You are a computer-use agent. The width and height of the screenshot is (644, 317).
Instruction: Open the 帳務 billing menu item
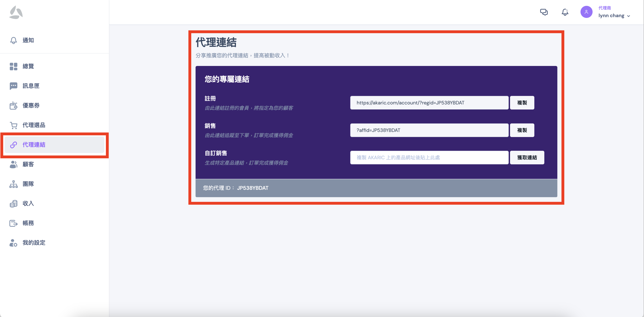(x=28, y=223)
